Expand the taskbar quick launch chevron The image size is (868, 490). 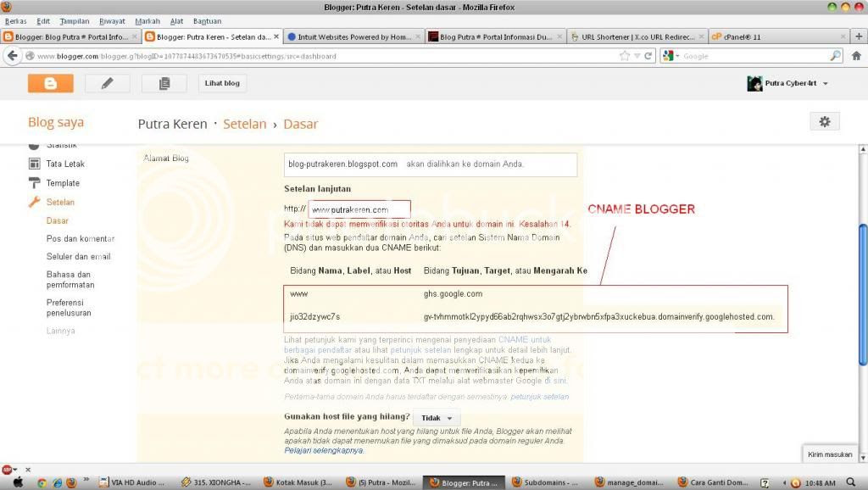tap(86, 480)
